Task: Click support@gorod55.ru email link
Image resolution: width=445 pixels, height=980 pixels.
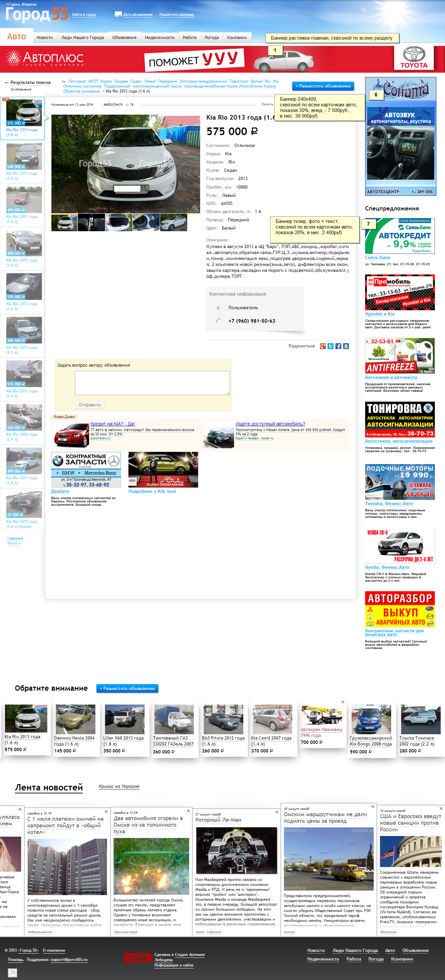Action: [69, 959]
